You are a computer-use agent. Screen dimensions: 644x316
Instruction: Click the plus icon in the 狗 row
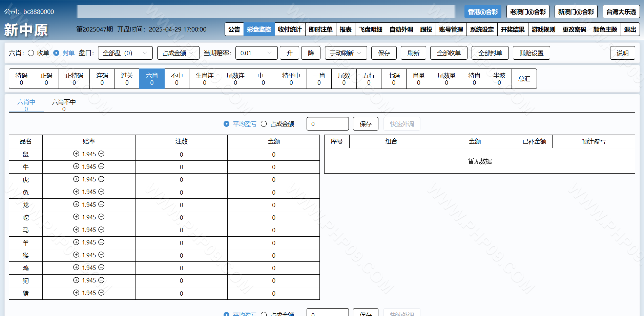[76, 280]
